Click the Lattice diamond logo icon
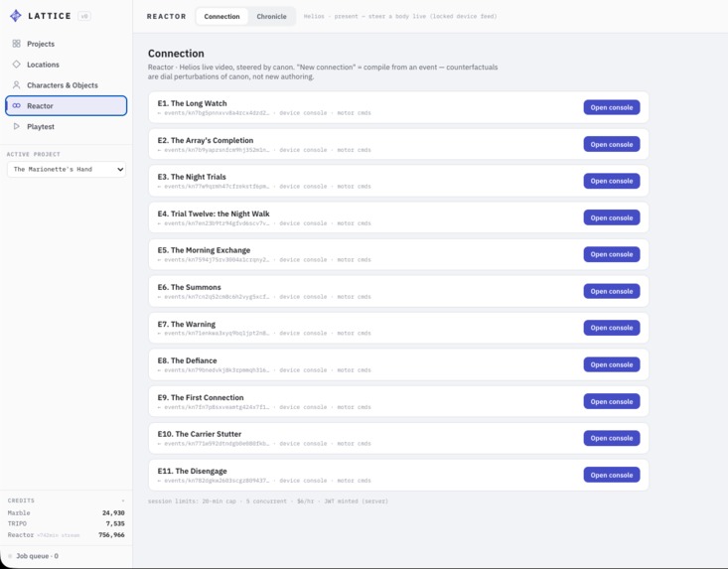 tap(16, 16)
